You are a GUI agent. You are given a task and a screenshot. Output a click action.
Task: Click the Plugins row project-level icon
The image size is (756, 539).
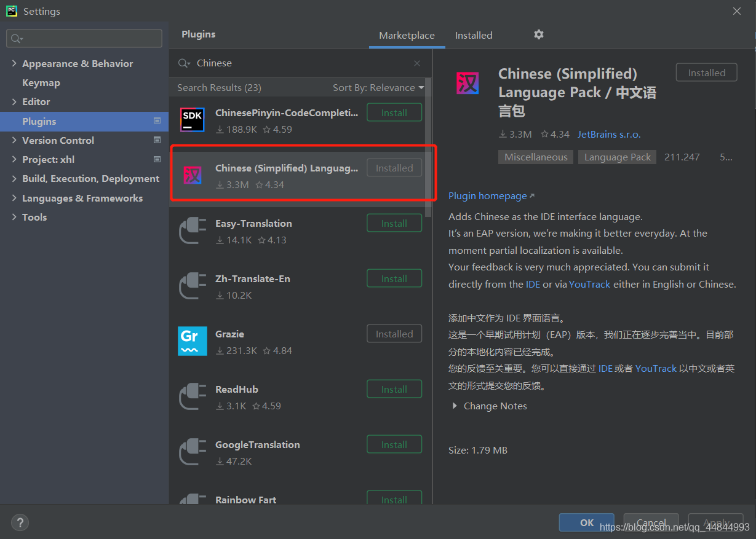click(157, 121)
